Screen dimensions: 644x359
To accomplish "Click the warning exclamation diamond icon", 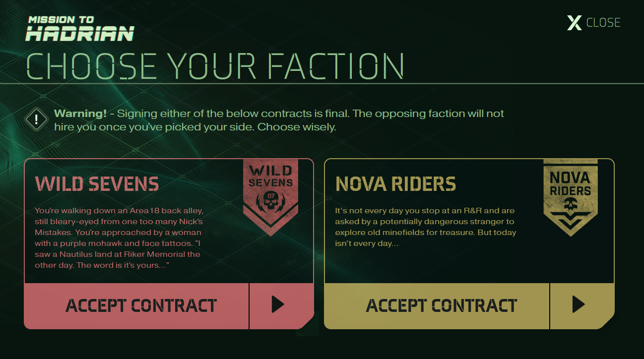I will [36, 120].
